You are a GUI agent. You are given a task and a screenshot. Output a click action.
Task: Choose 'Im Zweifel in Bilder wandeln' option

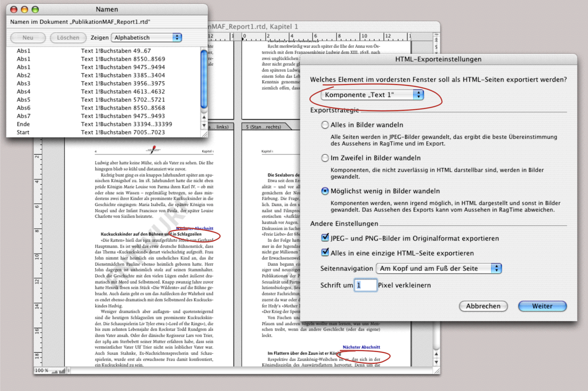tap(325, 158)
